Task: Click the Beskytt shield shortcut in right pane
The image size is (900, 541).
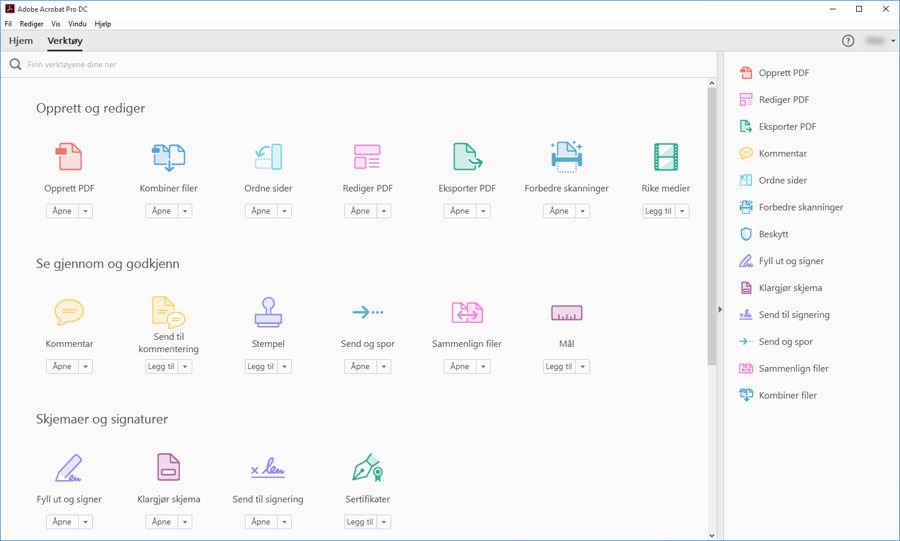Action: click(x=763, y=234)
